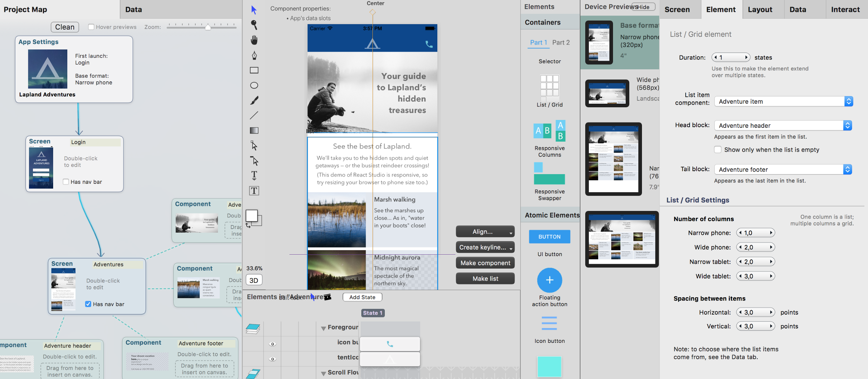Select the Wide phone device preview thumbnail

point(607,93)
